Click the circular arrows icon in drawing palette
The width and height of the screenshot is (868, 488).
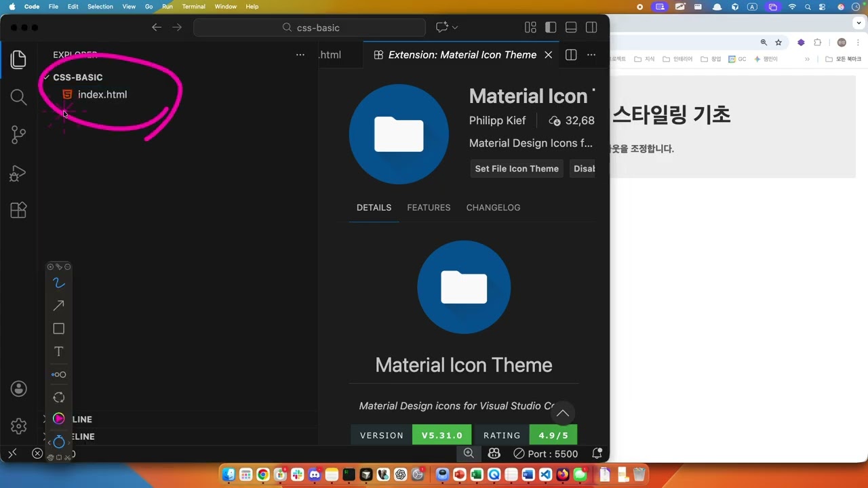pos(59,397)
